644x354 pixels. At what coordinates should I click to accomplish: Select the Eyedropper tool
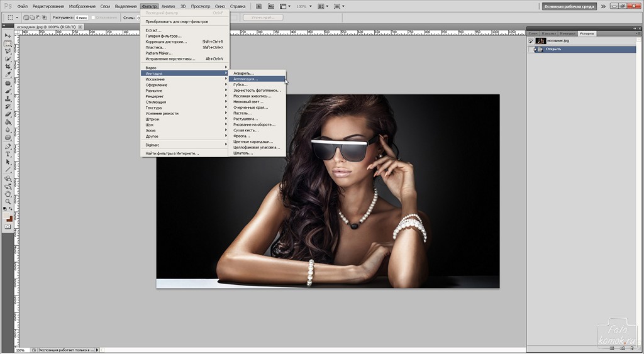tap(8, 74)
